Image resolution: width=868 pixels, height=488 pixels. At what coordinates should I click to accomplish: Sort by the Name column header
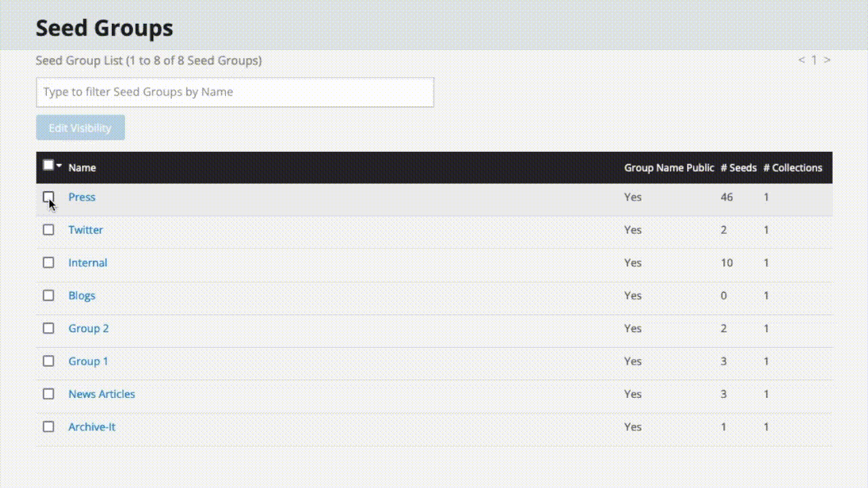(x=82, y=168)
